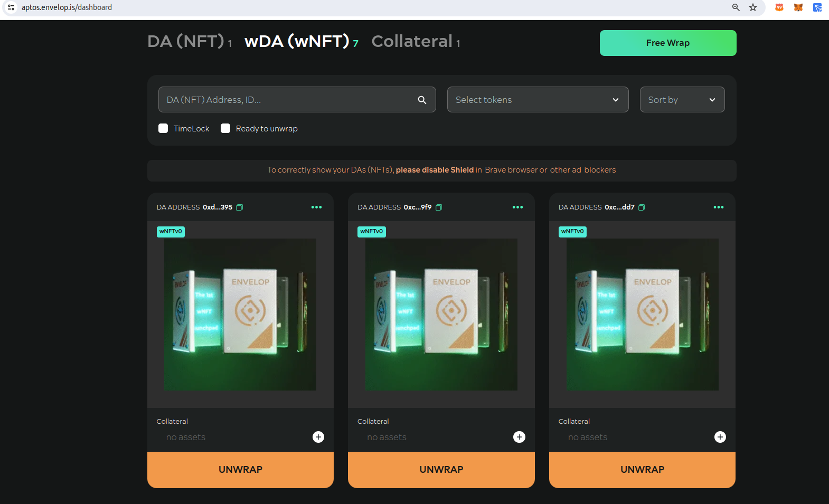Copy DA address 0xc...9f9

point(439,207)
